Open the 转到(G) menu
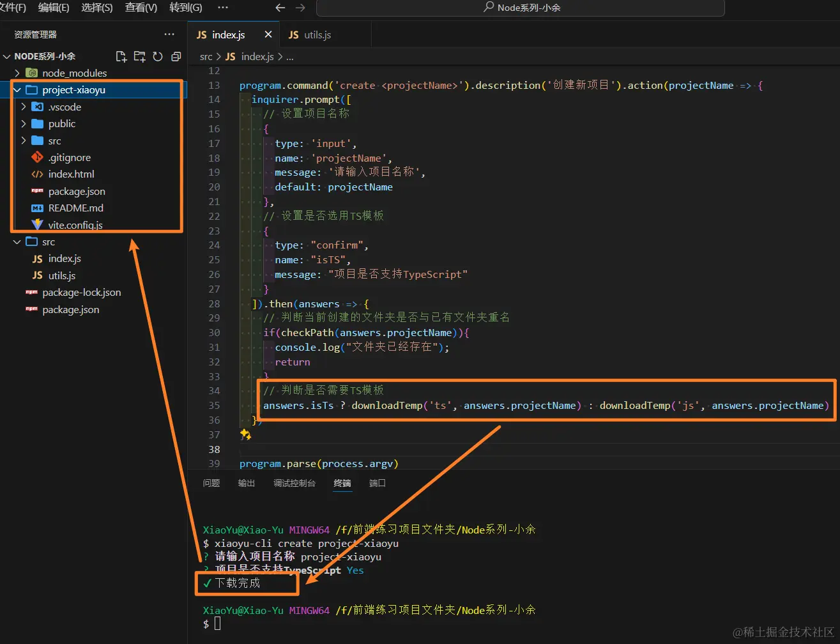 [x=186, y=8]
